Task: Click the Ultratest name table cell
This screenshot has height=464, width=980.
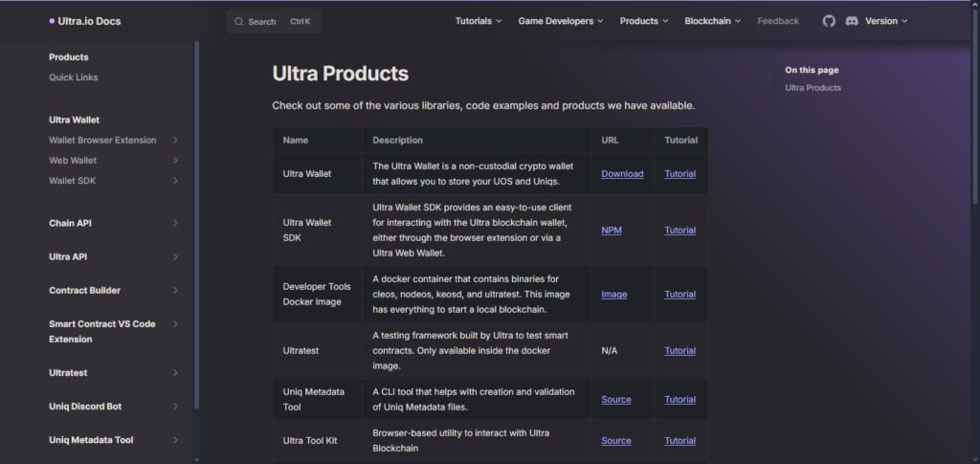Action: (x=318, y=351)
